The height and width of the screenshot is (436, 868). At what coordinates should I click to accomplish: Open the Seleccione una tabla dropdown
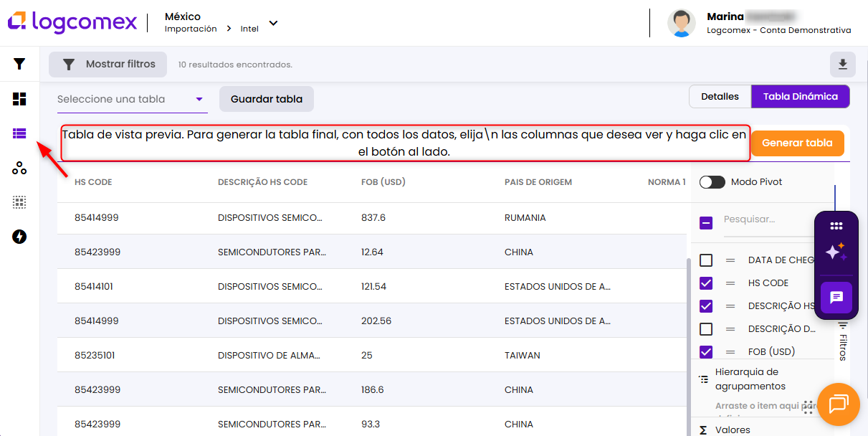tap(132, 100)
